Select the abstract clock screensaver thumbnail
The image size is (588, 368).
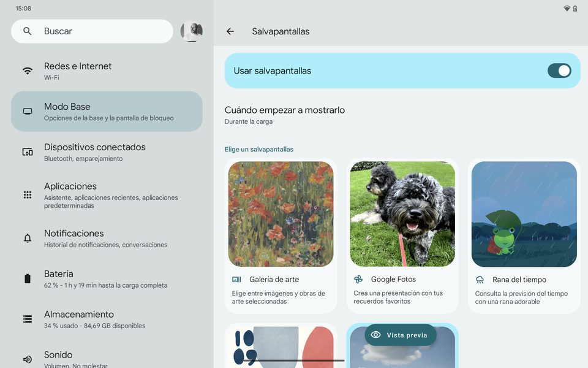point(281,347)
